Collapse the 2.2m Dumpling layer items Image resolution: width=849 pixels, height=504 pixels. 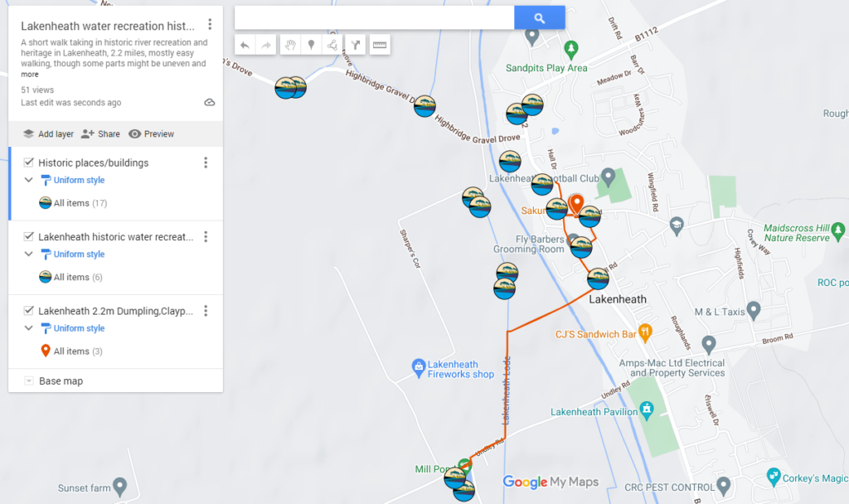29,328
